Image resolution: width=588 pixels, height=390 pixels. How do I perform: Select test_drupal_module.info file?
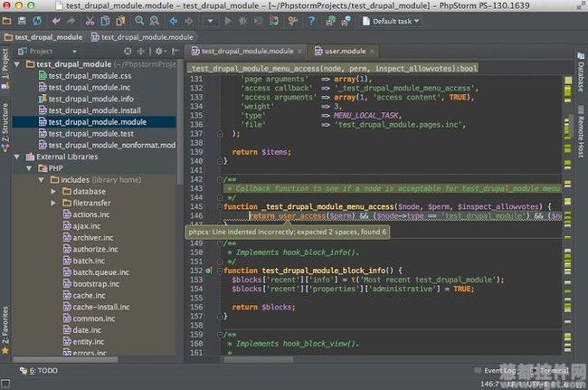pyautogui.click(x=91, y=99)
